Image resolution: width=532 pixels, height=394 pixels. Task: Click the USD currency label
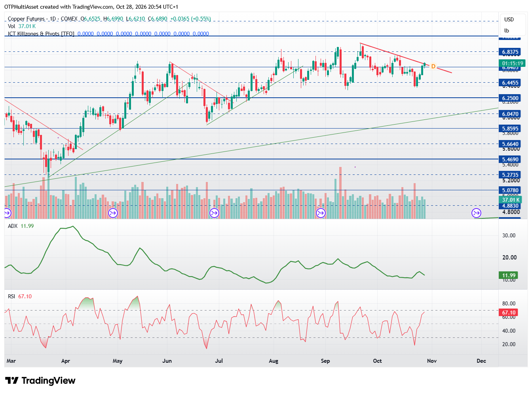coord(509,19)
